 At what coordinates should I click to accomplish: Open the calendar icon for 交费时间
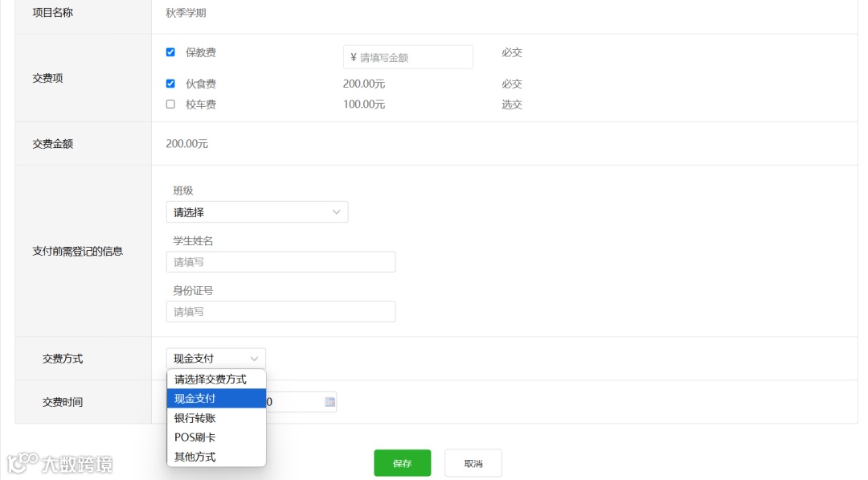(x=330, y=402)
